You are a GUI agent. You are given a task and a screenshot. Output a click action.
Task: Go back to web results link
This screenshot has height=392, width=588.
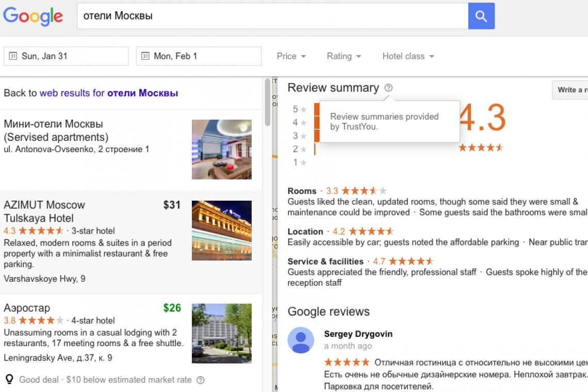109,93
